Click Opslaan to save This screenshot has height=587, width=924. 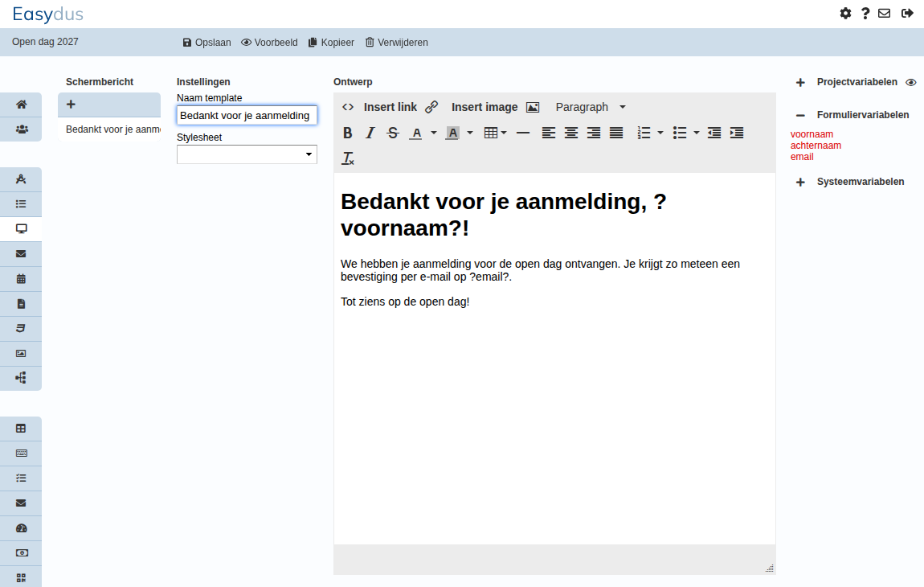206,43
